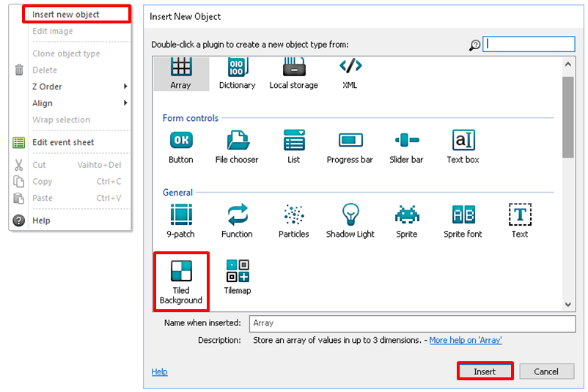Select the Tiled Background plugin icon
Viewport: 588px width, 392px height.
[x=180, y=272]
